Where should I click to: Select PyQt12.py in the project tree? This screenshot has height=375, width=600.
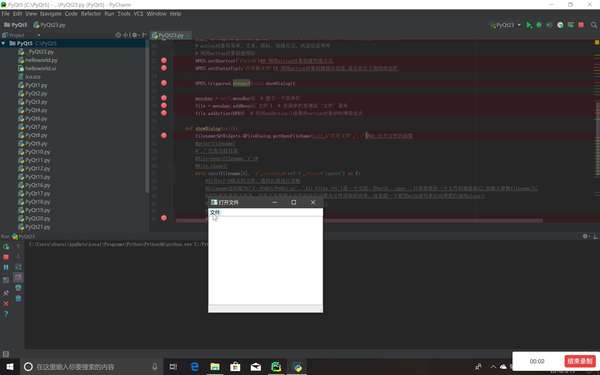point(38,169)
